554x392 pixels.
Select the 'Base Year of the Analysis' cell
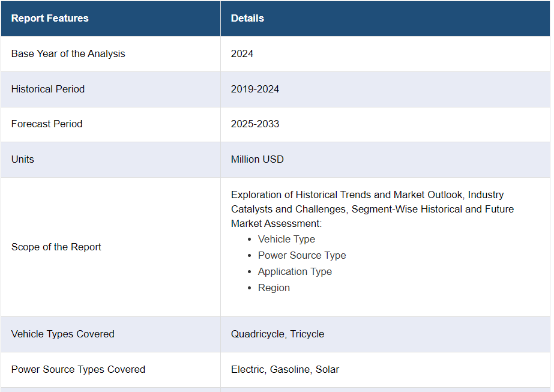click(68, 53)
